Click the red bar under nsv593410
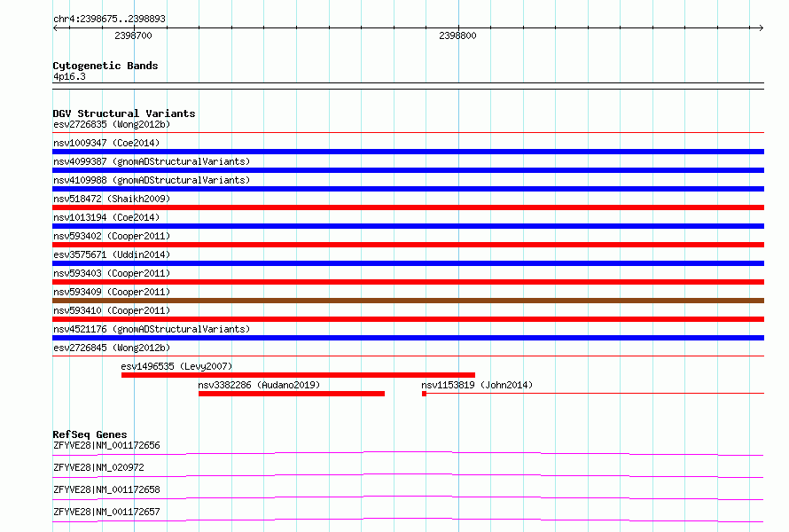 coord(408,319)
